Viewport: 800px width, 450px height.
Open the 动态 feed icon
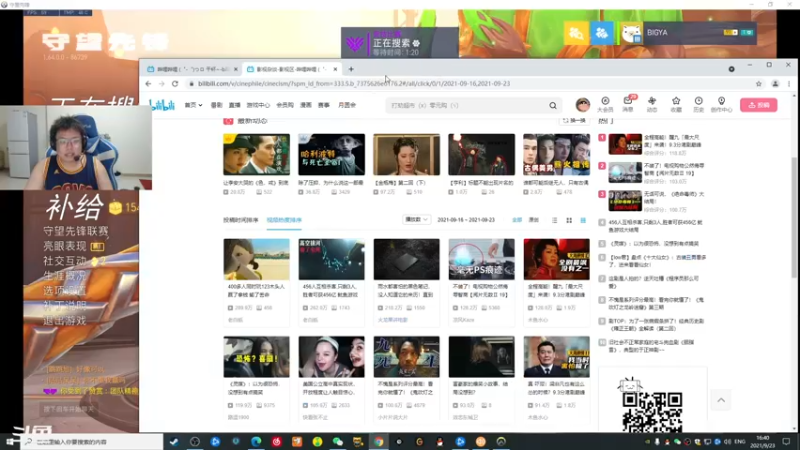tap(652, 104)
